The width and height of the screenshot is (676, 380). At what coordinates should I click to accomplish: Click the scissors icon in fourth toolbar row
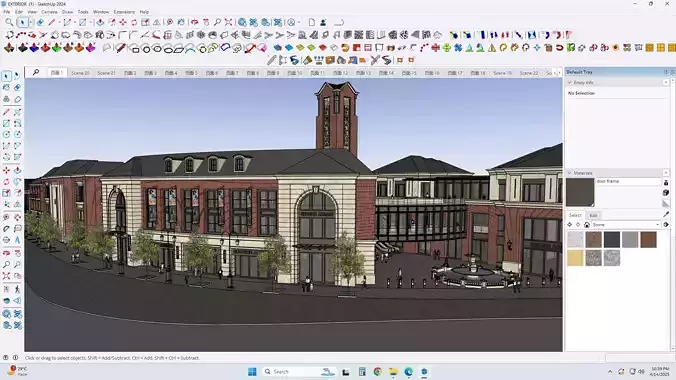coord(375,60)
